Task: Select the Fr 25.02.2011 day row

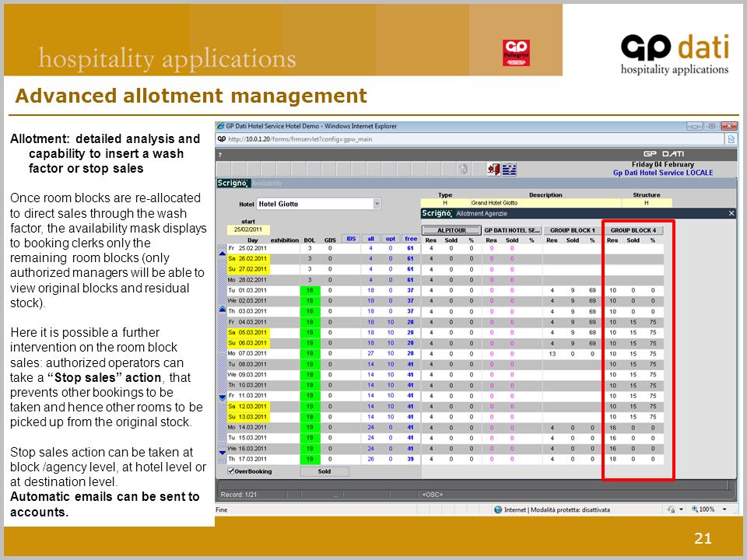Action: click(247, 248)
